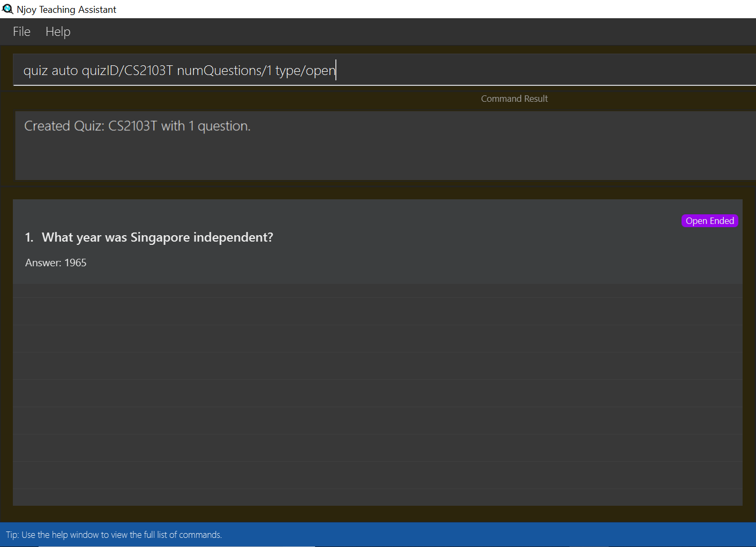Click the 'Njoy Teaching Assistant' window title

66,10
